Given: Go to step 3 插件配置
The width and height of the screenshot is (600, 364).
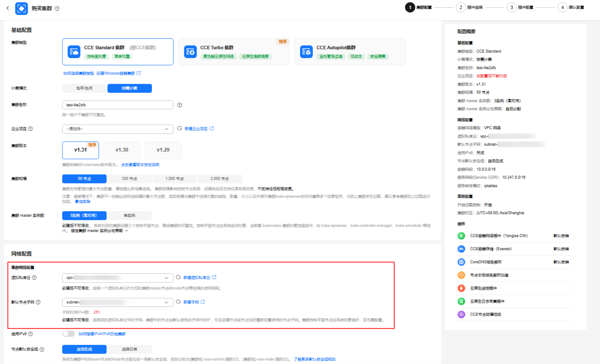Looking at the screenshot, I should [520, 7].
